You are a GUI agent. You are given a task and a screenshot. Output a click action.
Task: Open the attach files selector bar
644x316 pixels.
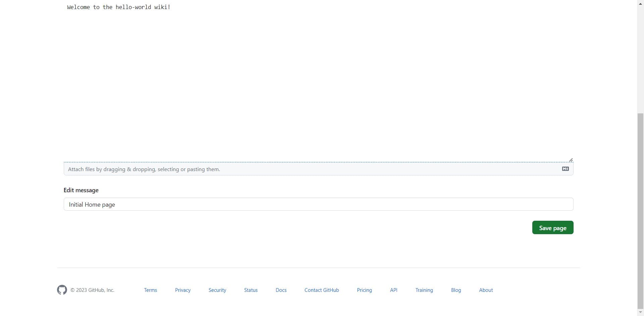(x=312, y=169)
